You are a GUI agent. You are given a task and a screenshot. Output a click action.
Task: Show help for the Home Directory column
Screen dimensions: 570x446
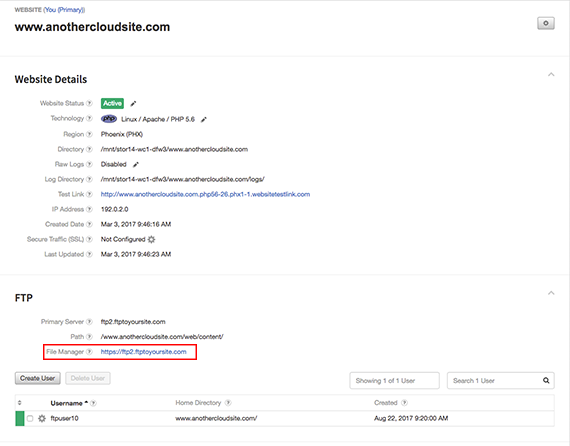(228, 403)
